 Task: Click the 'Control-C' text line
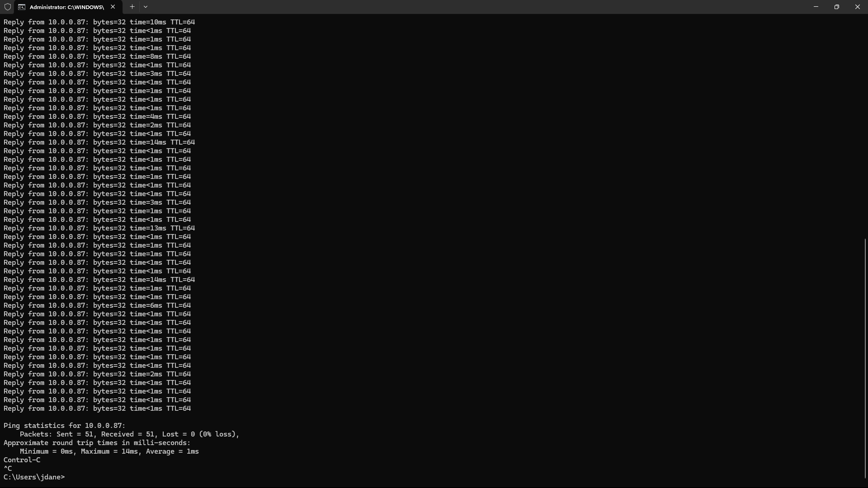pyautogui.click(x=22, y=460)
